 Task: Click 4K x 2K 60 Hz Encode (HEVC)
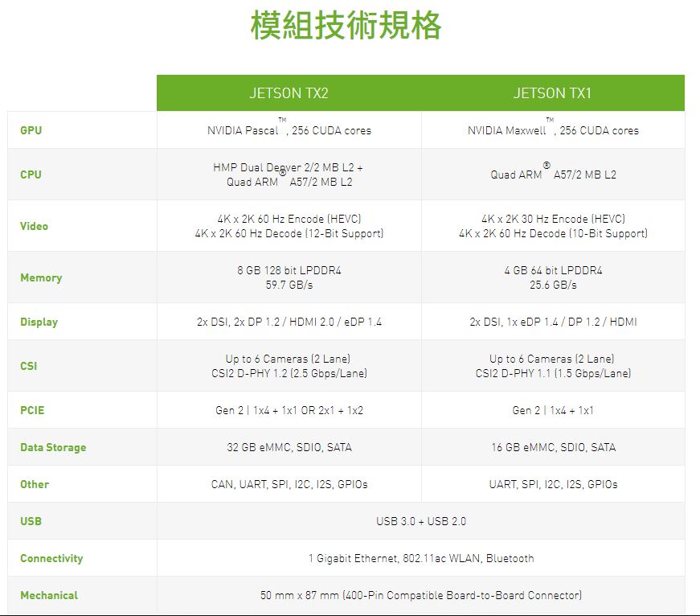point(289,219)
